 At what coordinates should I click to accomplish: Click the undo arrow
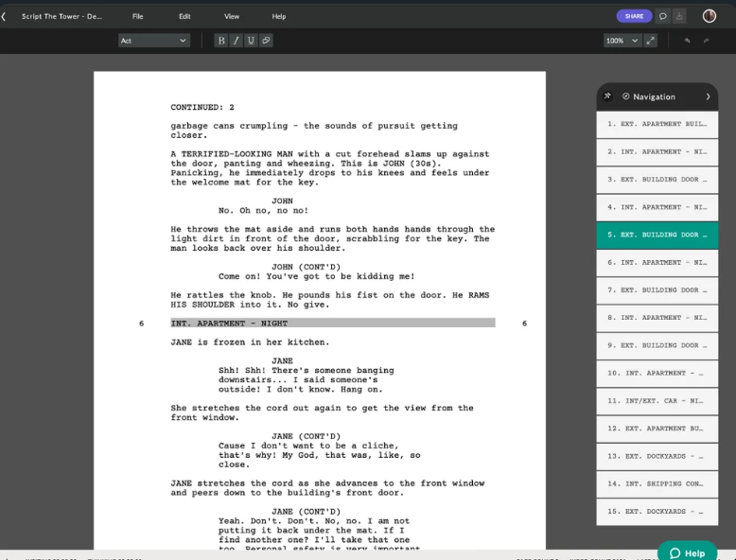[687, 41]
